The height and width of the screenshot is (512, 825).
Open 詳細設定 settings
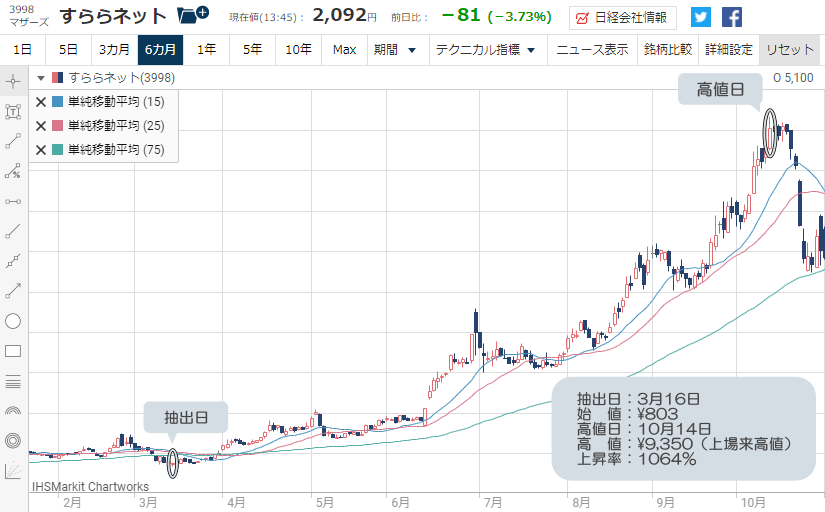(x=729, y=50)
